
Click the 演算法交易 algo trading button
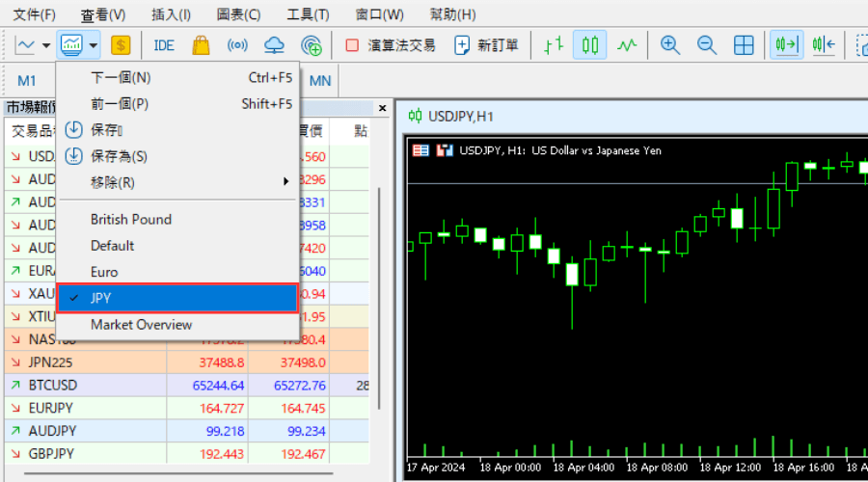pyautogui.click(x=390, y=45)
